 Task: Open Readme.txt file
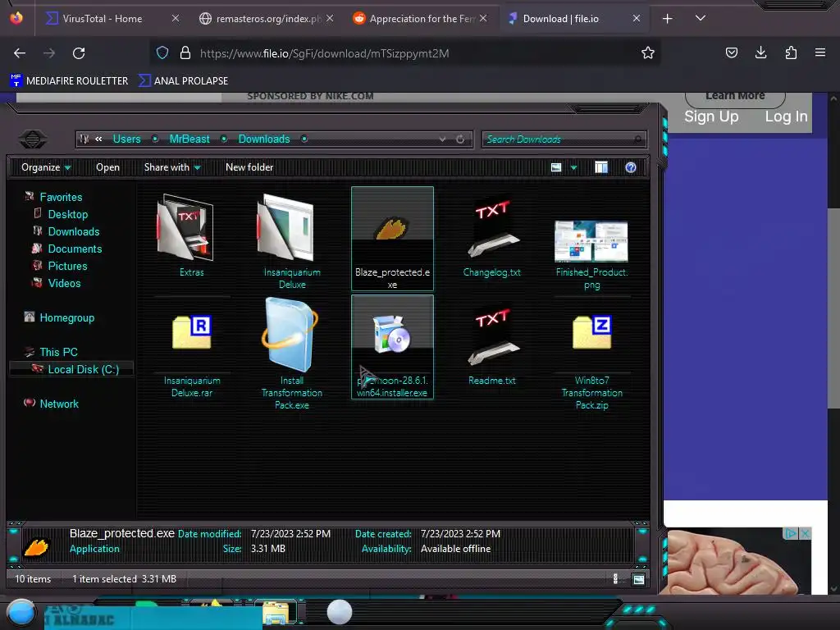point(492,337)
